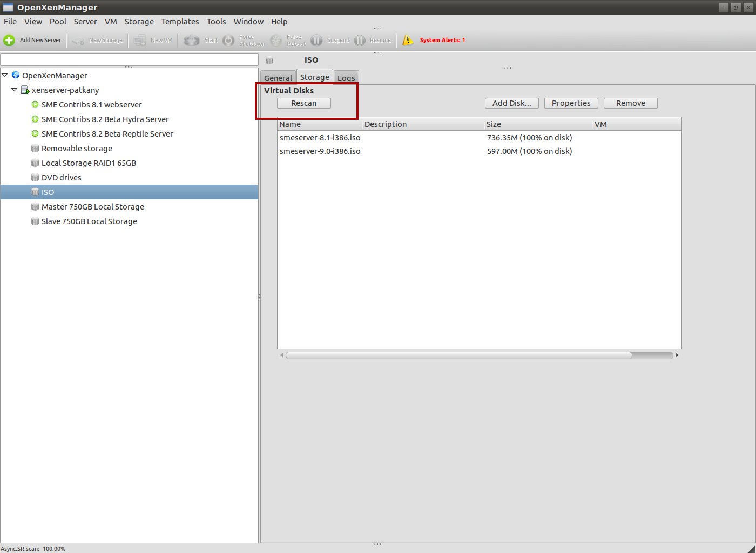Open the View menu
This screenshot has height=553, width=756.
pos(33,22)
